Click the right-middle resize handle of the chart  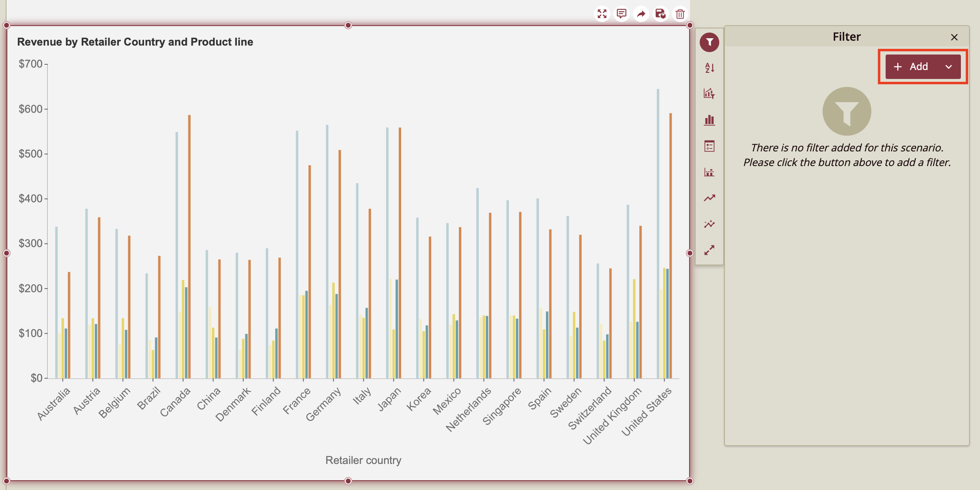[690, 253]
